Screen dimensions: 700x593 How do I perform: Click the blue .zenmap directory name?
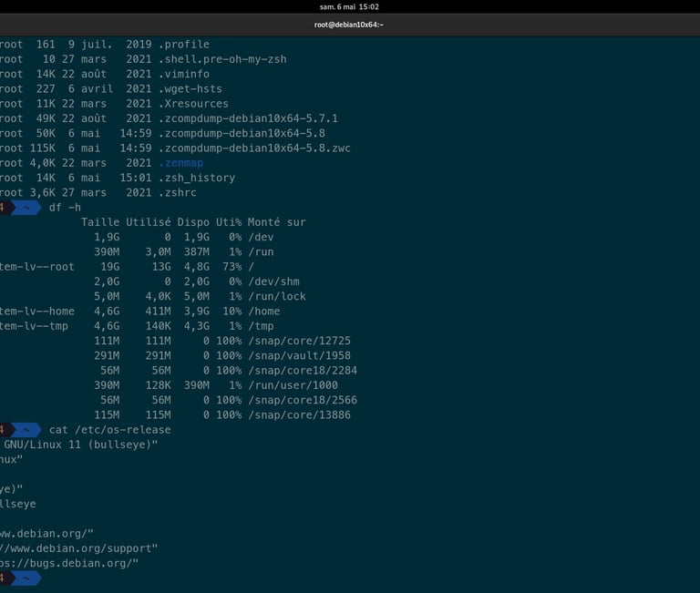click(180, 163)
